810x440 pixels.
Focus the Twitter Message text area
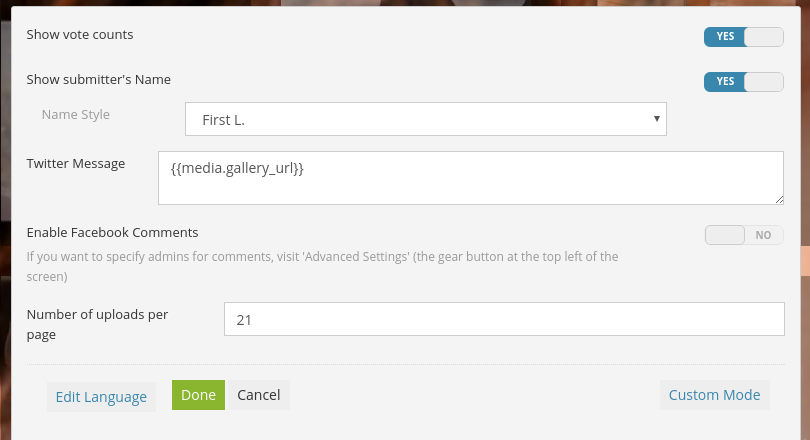point(471,178)
